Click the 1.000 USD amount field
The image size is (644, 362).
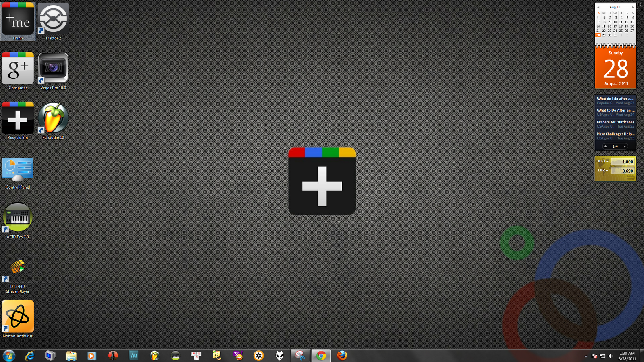[622, 162]
